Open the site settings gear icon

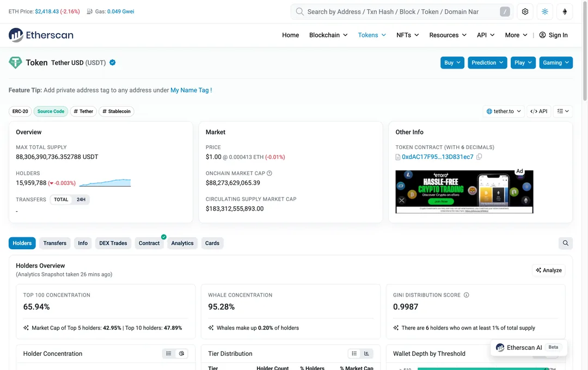pyautogui.click(x=525, y=11)
